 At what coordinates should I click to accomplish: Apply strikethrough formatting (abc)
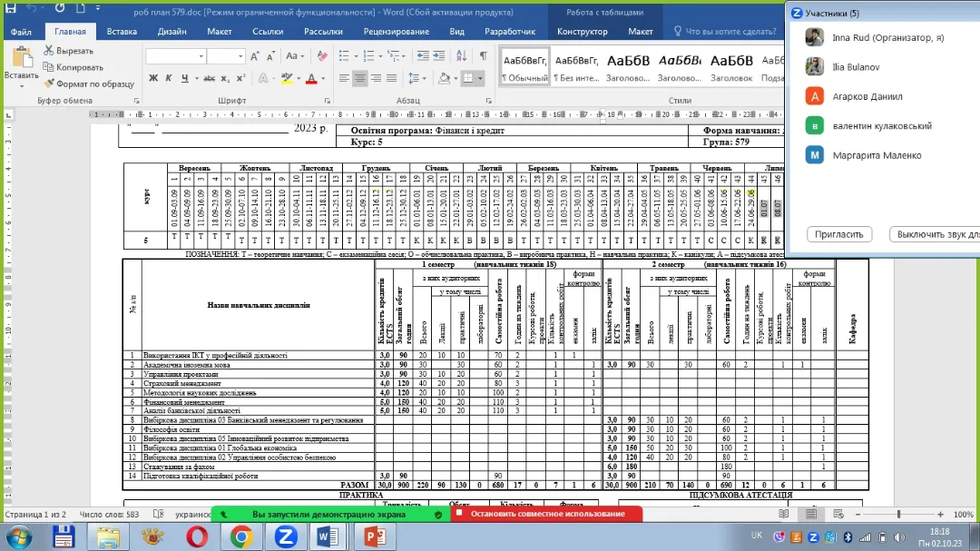208,79
